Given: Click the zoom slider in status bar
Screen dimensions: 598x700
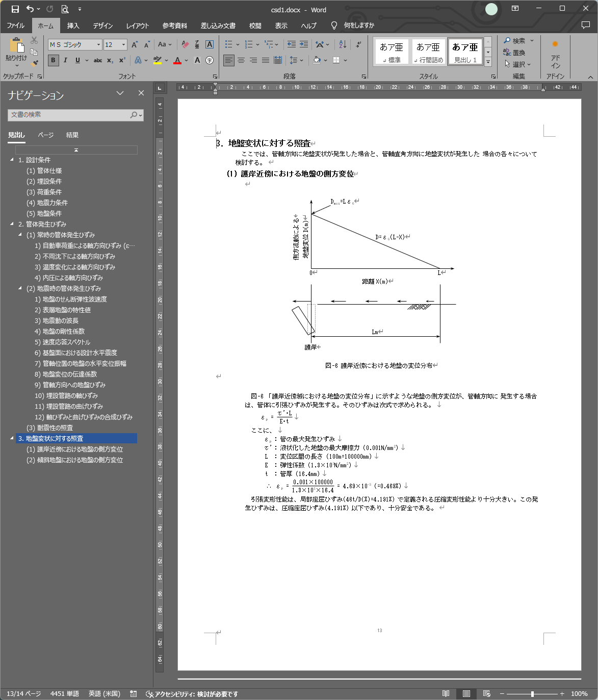Looking at the screenshot, I should pos(532,694).
